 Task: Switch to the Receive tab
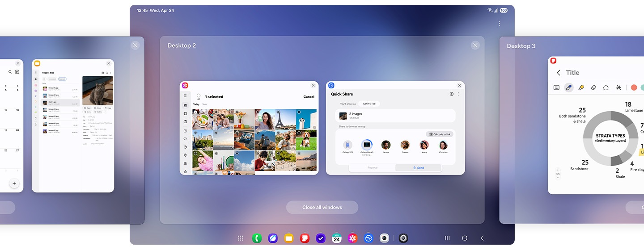[x=372, y=168]
